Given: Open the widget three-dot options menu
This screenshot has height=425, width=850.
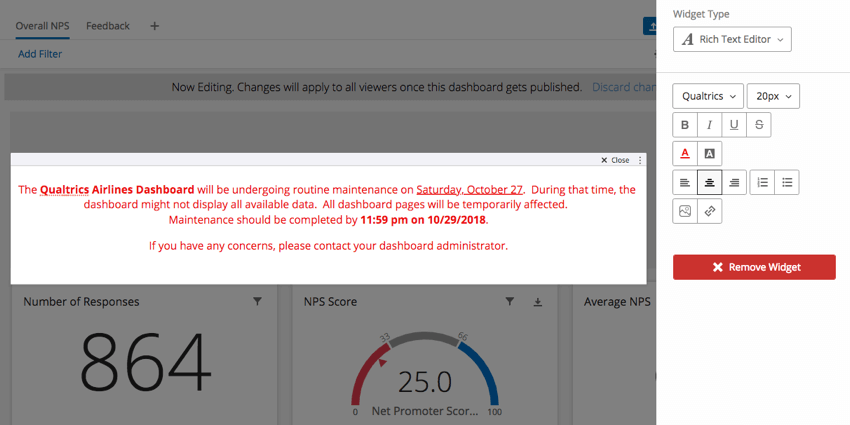Looking at the screenshot, I should pyautogui.click(x=640, y=160).
